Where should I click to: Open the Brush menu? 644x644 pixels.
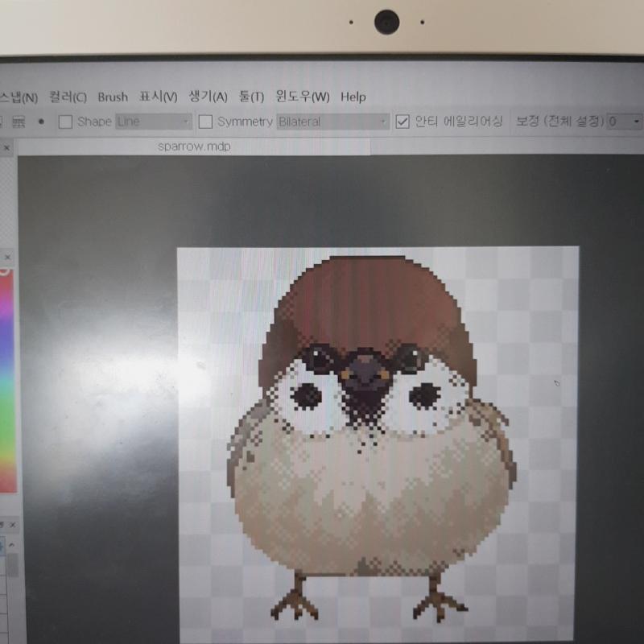click(113, 97)
